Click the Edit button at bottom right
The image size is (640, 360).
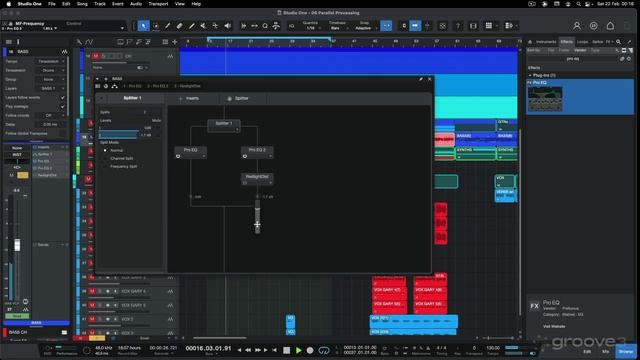[587, 351]
